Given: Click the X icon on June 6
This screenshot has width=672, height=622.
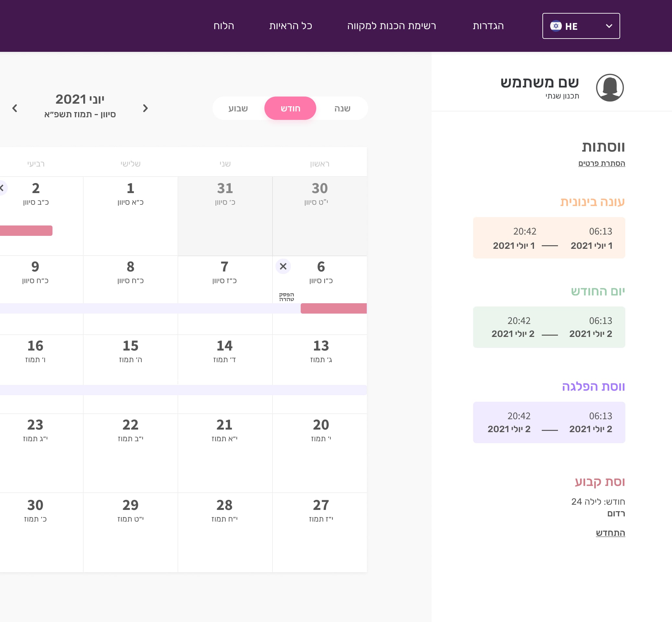Looking at the screenshot, I should tap(283, 267).
